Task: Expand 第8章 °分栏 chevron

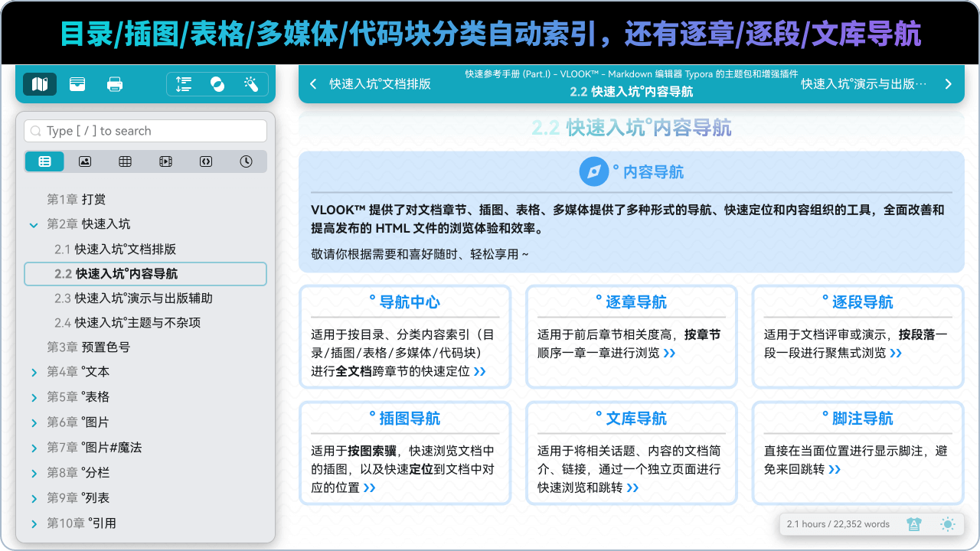Action: tap(34, 474)
